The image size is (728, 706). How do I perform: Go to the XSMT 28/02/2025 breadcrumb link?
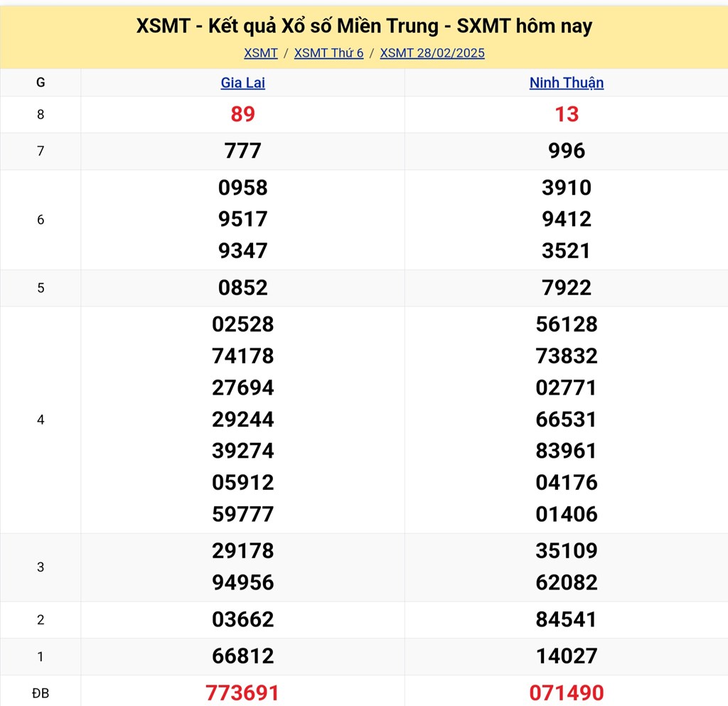click(x=432, y=53)
